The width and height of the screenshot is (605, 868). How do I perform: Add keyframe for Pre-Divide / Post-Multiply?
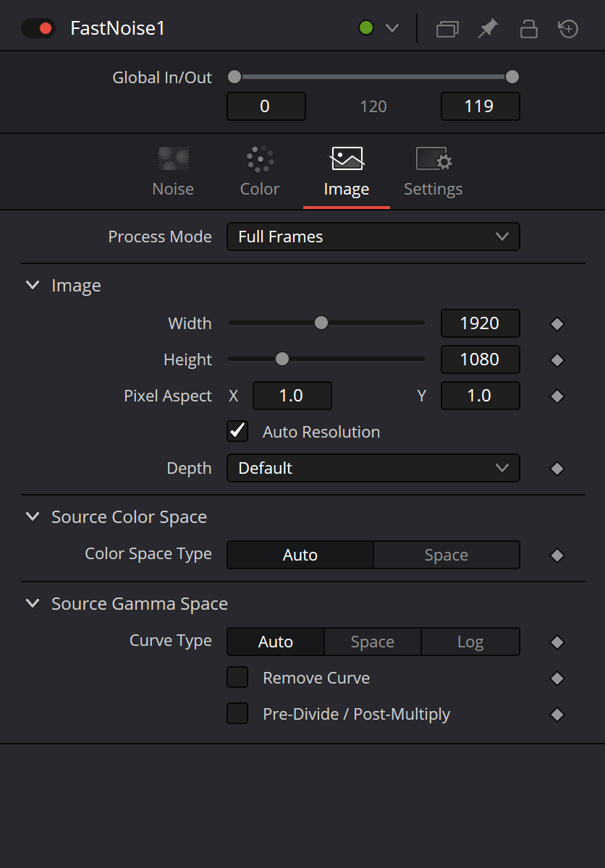(x=557, y=715)
